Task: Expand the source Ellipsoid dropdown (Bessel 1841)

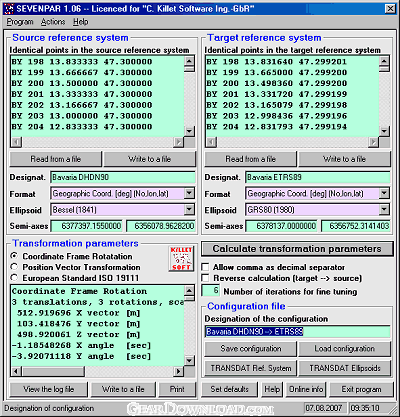Action: [189, 209]
